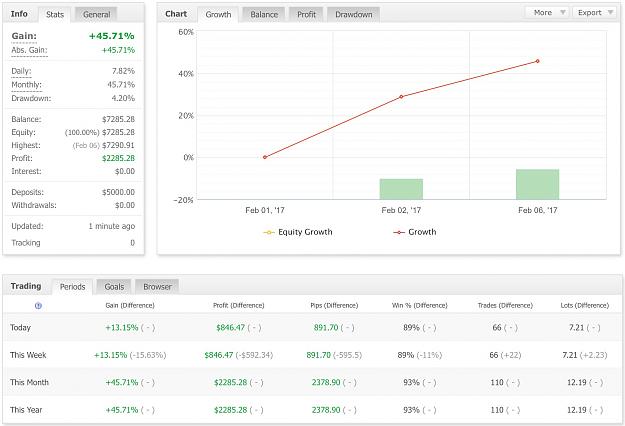Click the +45.71% Gain value
Viewport: 625px width, 426px height.
coord(112,36)
